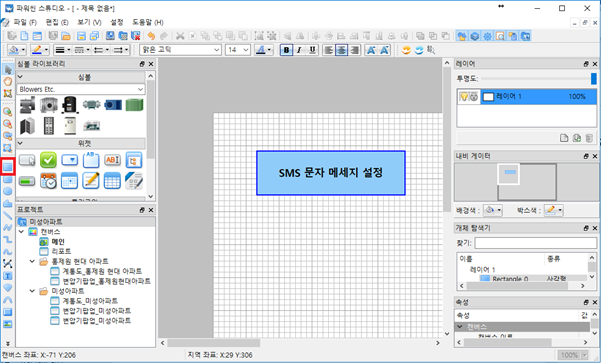Screen dimensions: 601x363
Task: Click the delete layer trash icon
Action: click(x=589, y=138)
